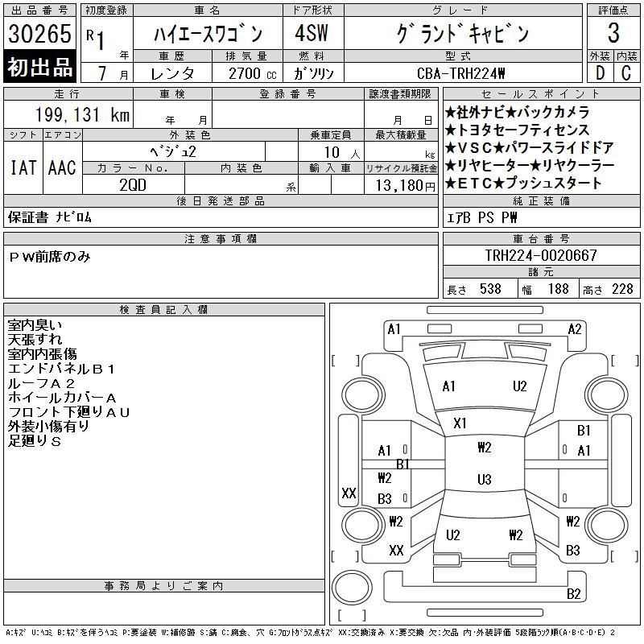Select U3 mark on roof diagram
The image size is (644, 644).
click(485, 479)
